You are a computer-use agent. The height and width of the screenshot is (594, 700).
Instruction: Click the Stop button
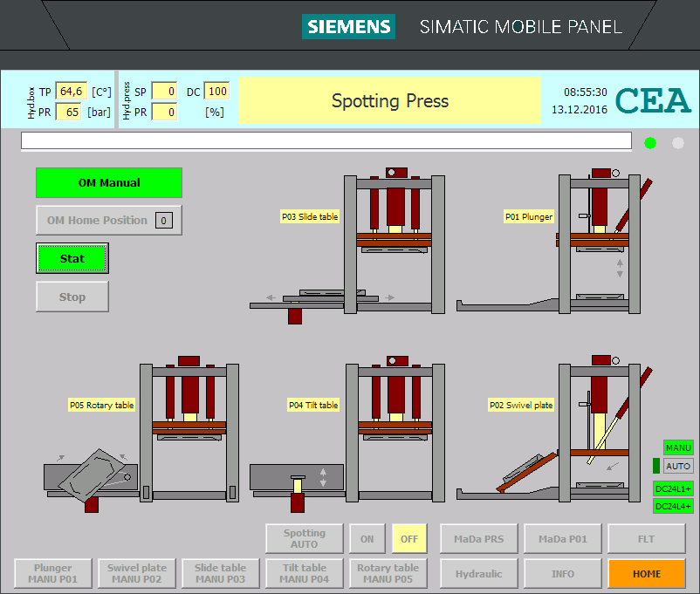(72, 297)
